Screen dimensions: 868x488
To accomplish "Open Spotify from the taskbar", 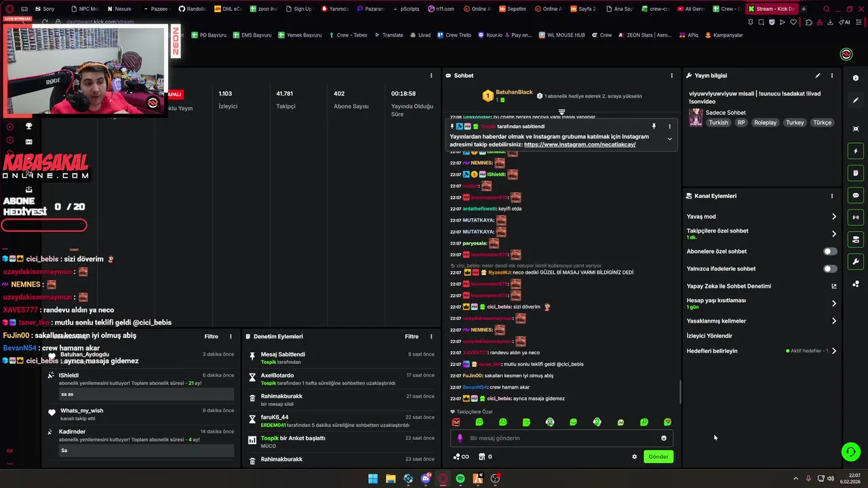I will [460, 479].
